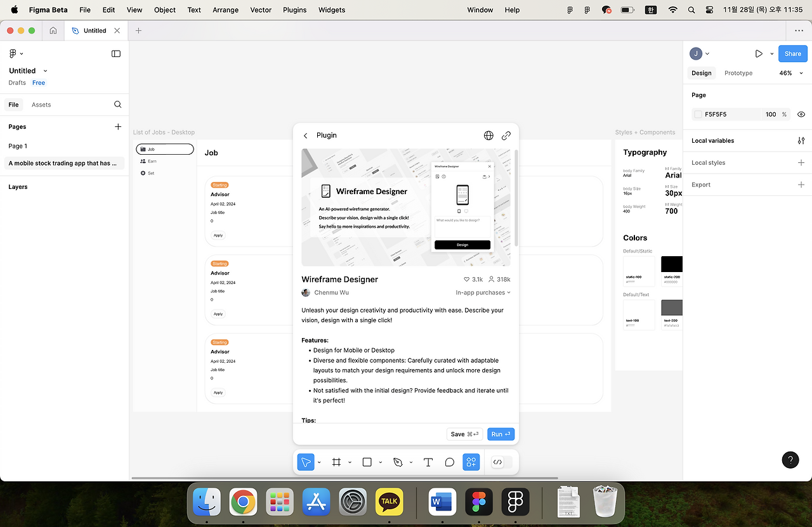Open the three-dot overflow menu
Viewport: 812px width, 527px height.
[799, 30]
